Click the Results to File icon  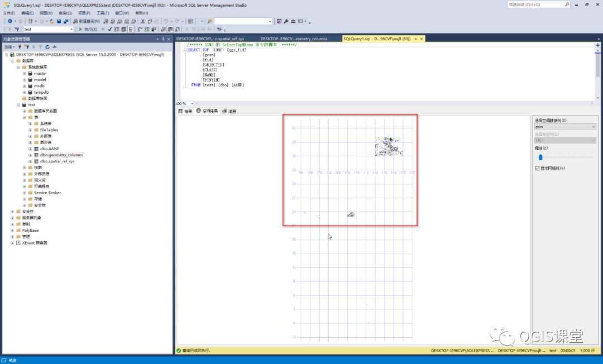(177, 29)
